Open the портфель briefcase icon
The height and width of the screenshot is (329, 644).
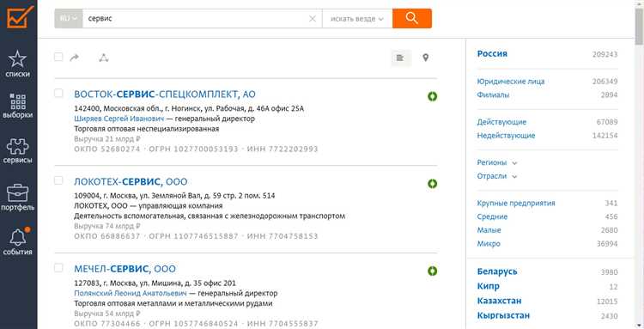click(18, 192)
